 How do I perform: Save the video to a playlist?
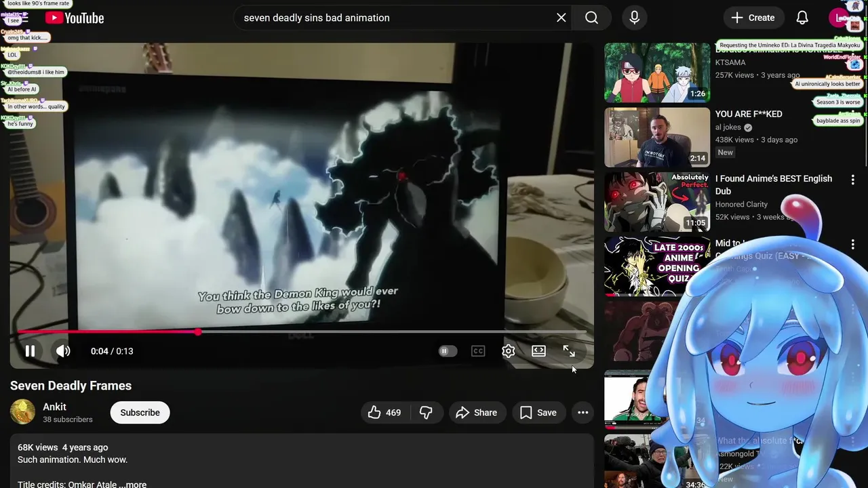pyautogui.click(x=539, y=412)
